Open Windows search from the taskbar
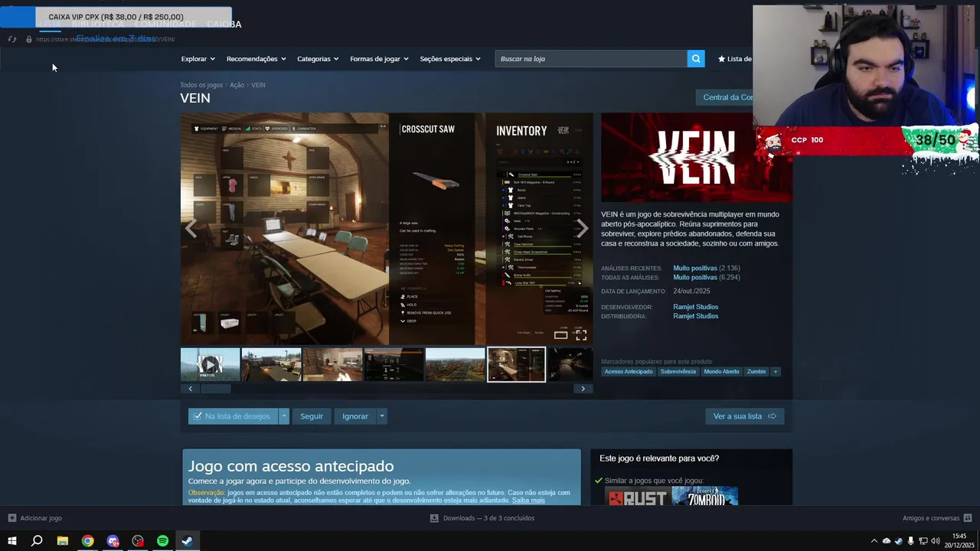The image size is (980, 551). click(x=37, y=541)
